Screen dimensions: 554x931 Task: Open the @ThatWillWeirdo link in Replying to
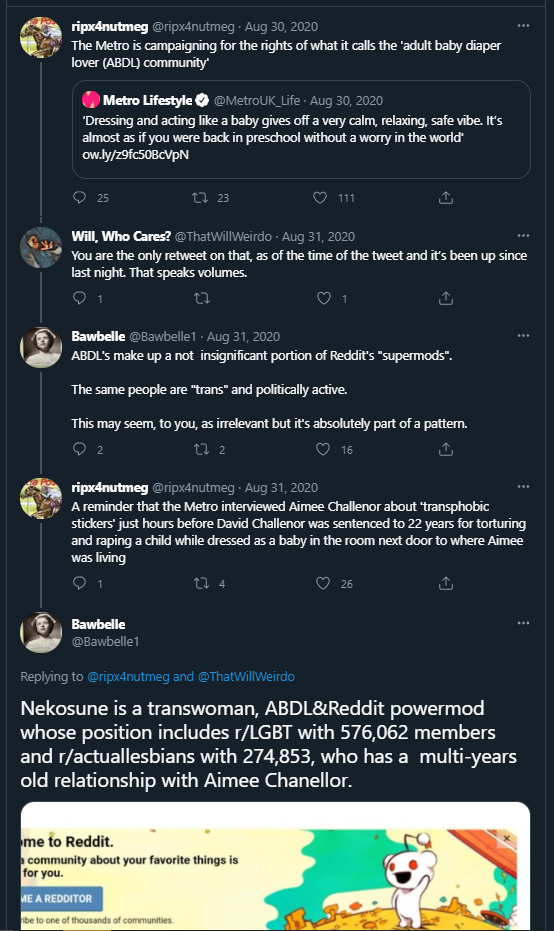[x=246, y=676]
